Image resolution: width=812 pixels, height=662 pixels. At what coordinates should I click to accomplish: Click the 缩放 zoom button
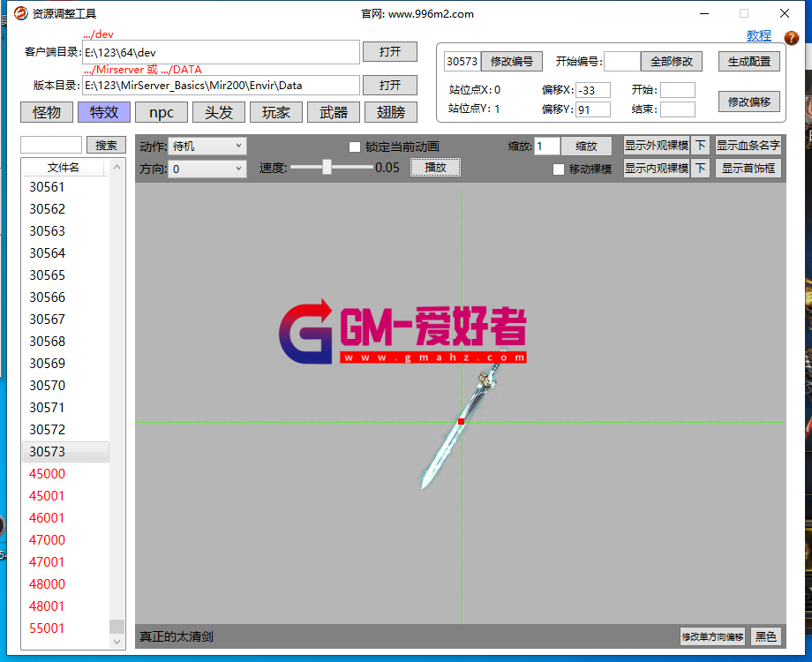pos(586,146)
